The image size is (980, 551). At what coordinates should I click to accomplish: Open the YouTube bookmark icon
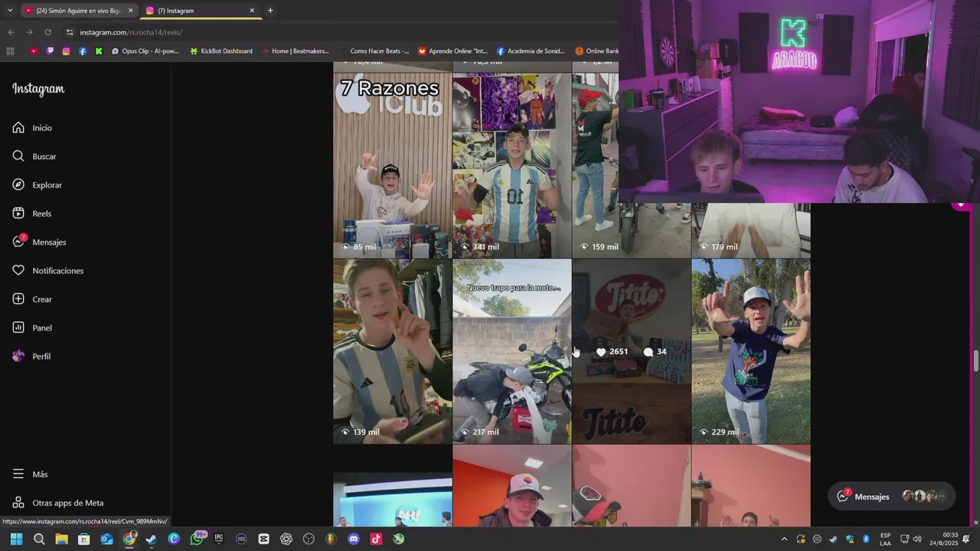pyautogui.click(x=34, y=51)
